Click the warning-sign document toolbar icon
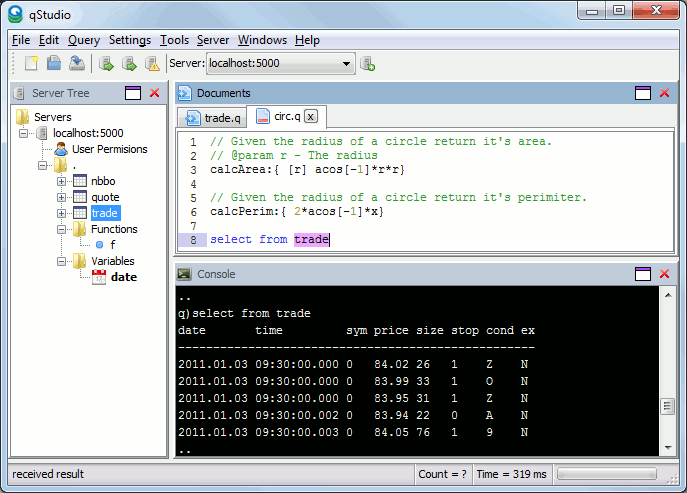The image size is (687, 493). (x=152, y=64)
